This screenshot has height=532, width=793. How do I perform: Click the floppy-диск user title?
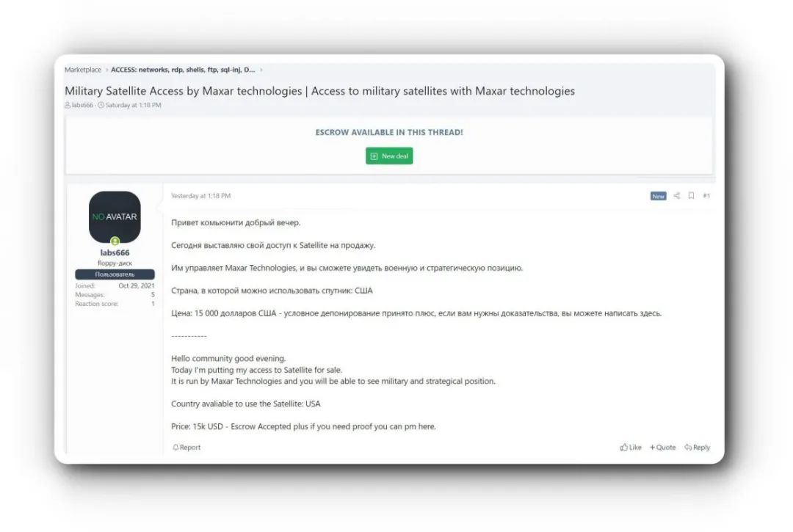pyautogui.click(x=115, y=263)
